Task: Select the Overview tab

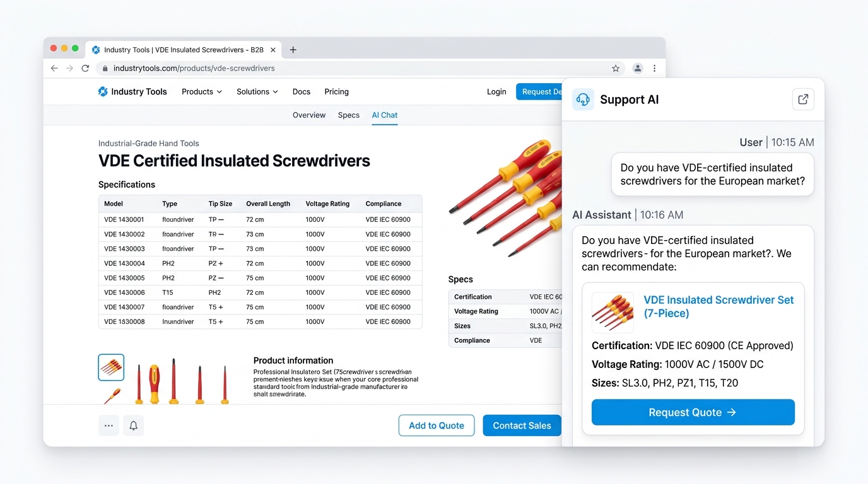Action: [308, 115]
